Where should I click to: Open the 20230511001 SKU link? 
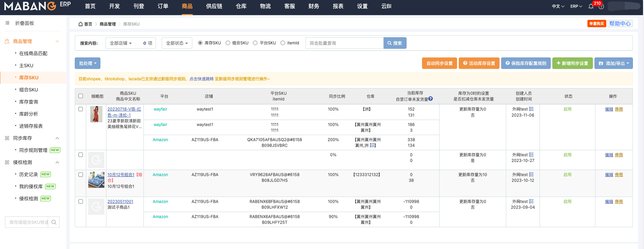coord(120,202)
